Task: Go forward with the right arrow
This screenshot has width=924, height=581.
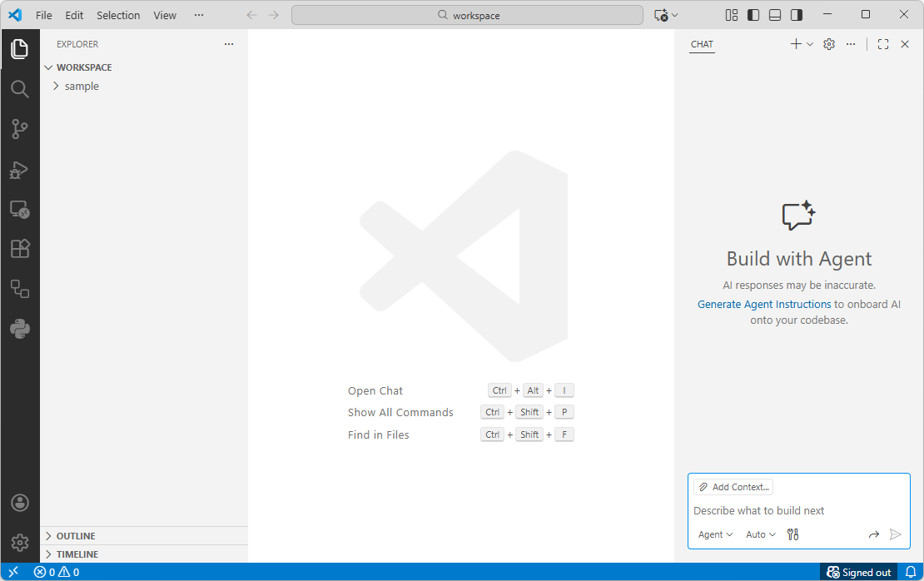Action: pyautogui.click(x=273, y=15)
